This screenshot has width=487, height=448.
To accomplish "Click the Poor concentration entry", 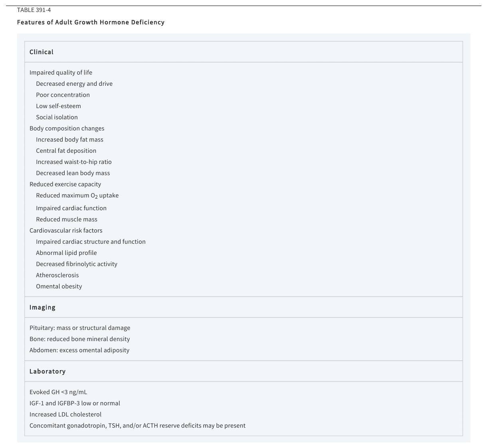I will point(63,95).
